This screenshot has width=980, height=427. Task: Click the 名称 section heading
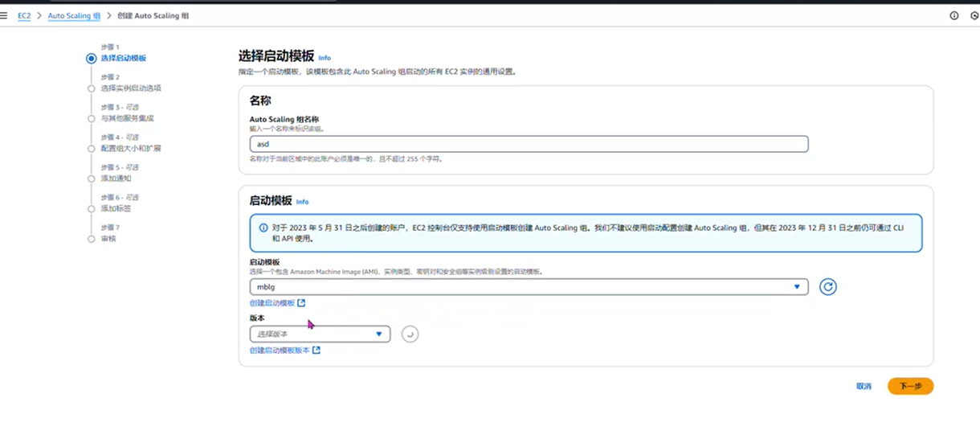[260, 101]
